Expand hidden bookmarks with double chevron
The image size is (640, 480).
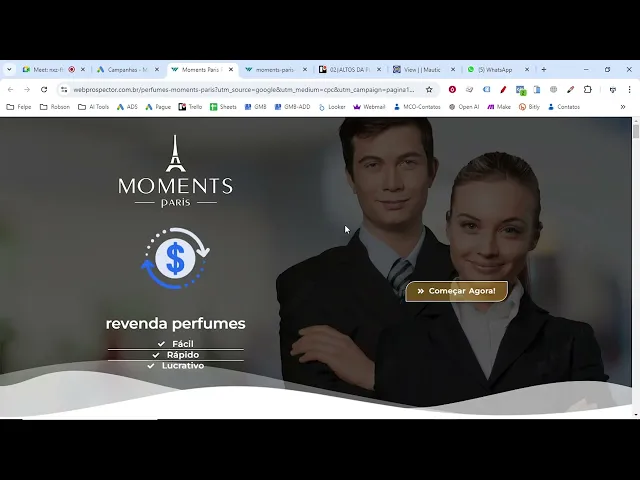point(623,107)
